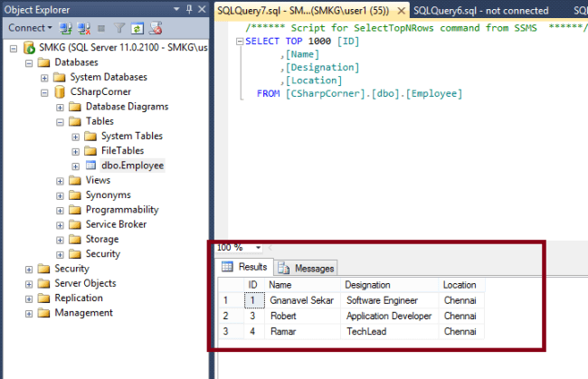This screenshot has height=379, width=588.
Task: Click the Refresh toolbar icon
Action: 138,28
